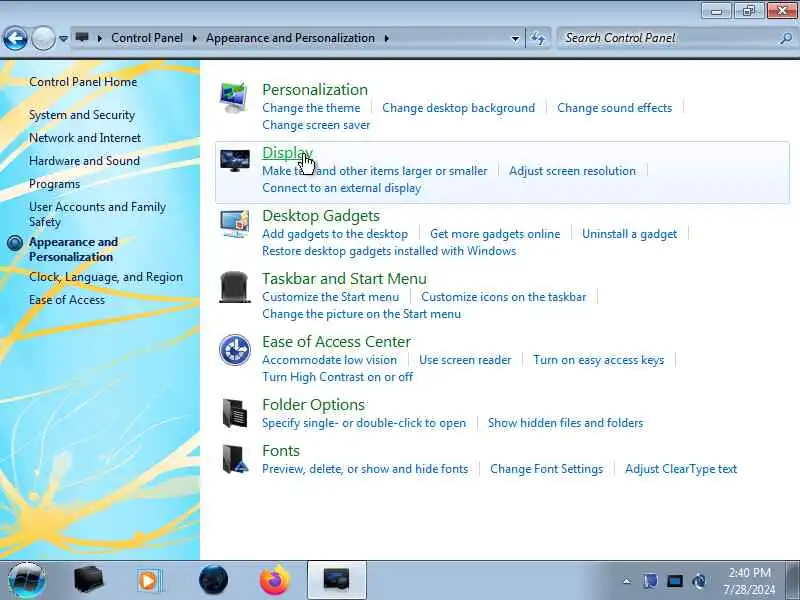Click the refresh button in address bar
Image resolution: width=800 pixels, height=600 pixels.
[538, 38]
